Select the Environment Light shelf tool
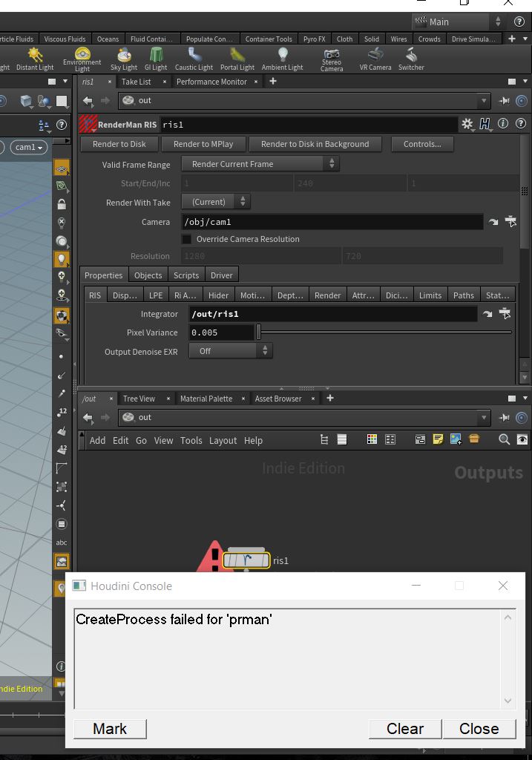532x760 pixels. tap(82, 59)
